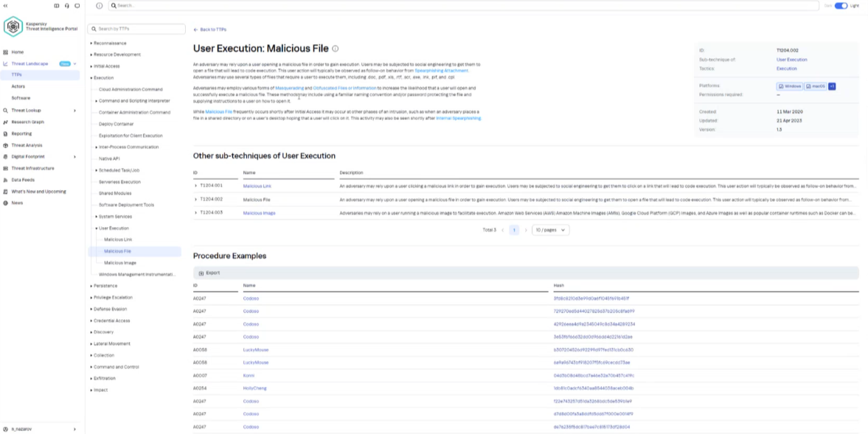
Task: Open News in the sidebar
Action: [17, 203]
